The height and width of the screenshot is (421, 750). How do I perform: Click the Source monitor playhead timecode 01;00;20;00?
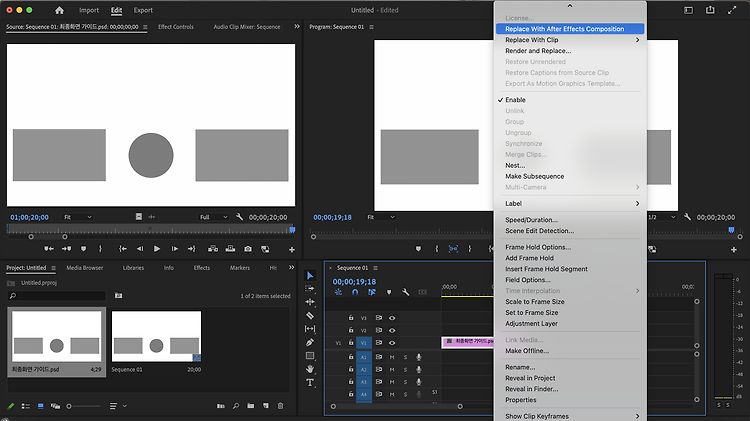coord(29,217)
